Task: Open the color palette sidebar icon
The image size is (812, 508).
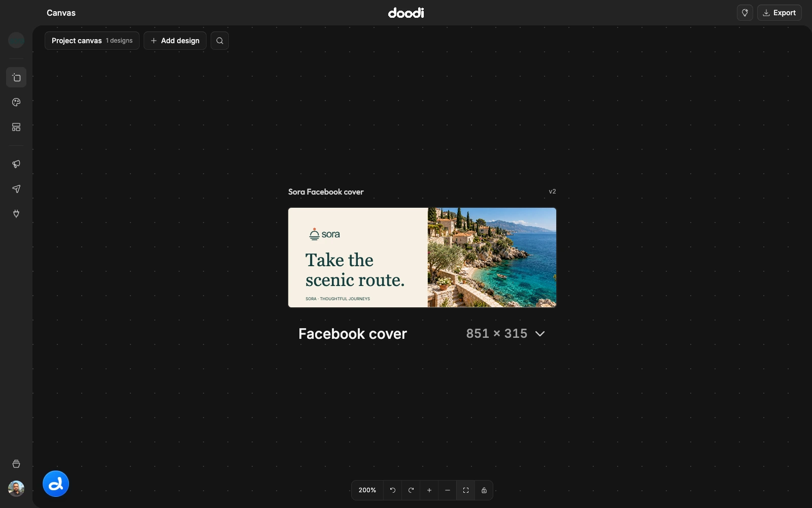Action: click(16, 102)
